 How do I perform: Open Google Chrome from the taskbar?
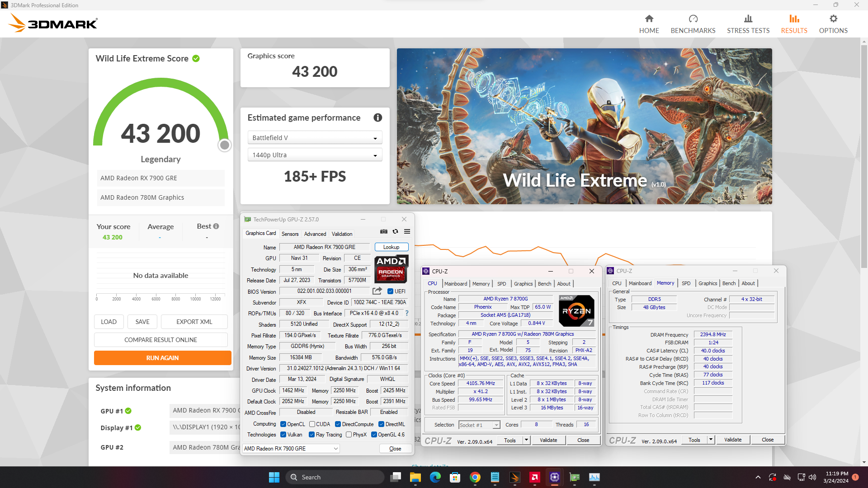coord(475,477)
